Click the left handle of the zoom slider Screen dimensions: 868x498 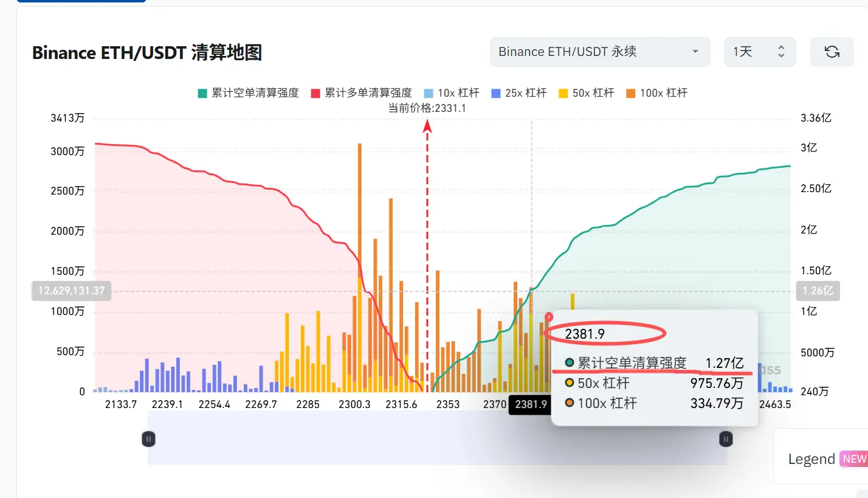tap(149, 438)
